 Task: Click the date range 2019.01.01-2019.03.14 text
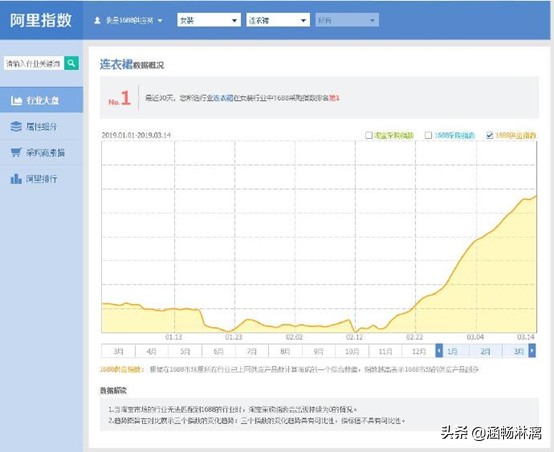click(x=136, y=135)
